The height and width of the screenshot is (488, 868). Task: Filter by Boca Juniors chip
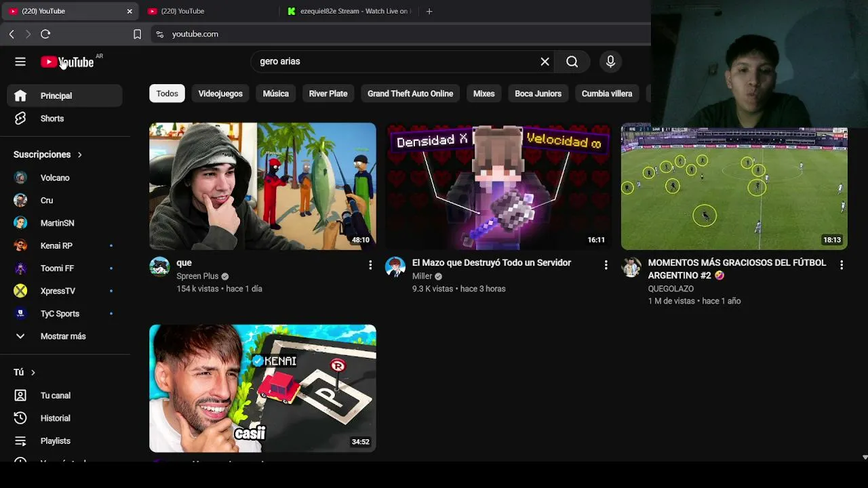[x=538, y=94]
